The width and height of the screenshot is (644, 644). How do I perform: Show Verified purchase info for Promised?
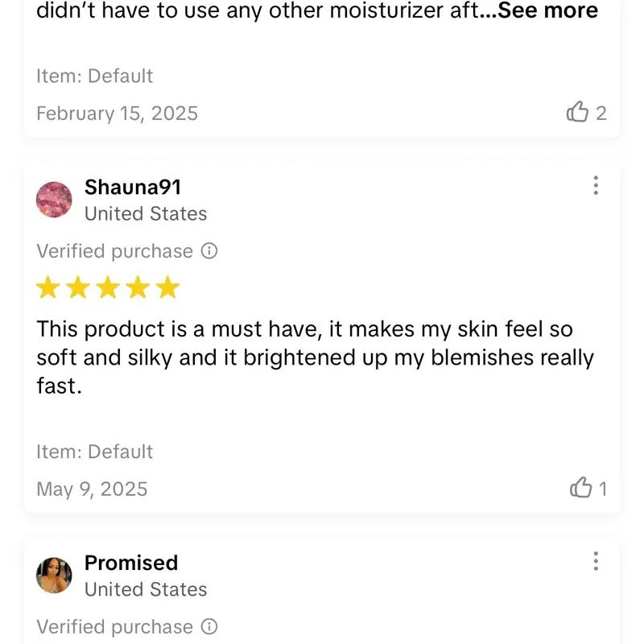tap(209, 626)
